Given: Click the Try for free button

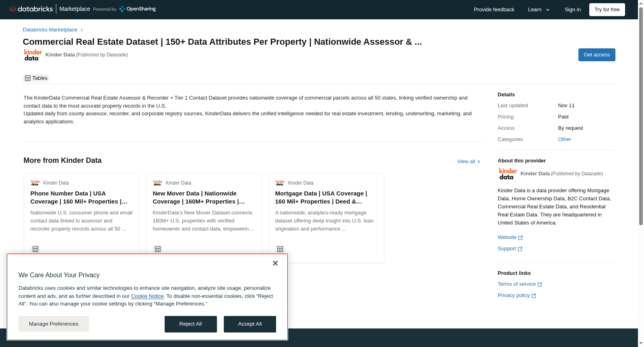Looking at the screenshot, I should (x=607, y=10).
